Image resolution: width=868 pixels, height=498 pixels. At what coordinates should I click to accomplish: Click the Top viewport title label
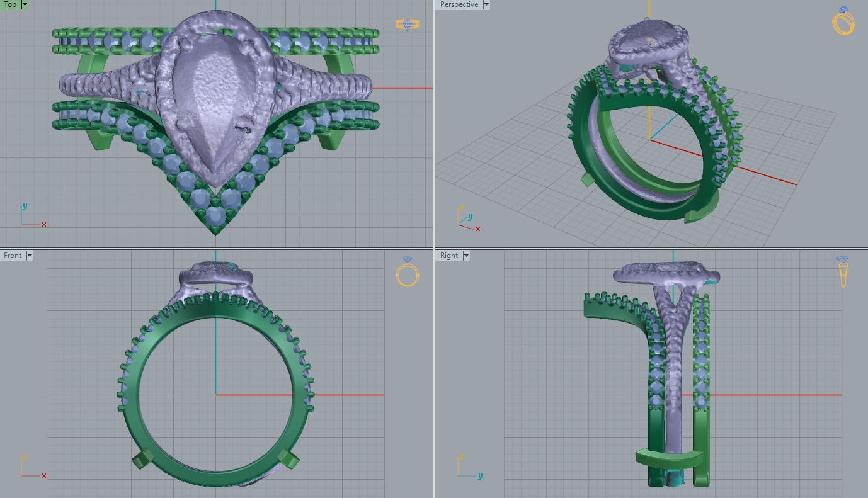11,4
